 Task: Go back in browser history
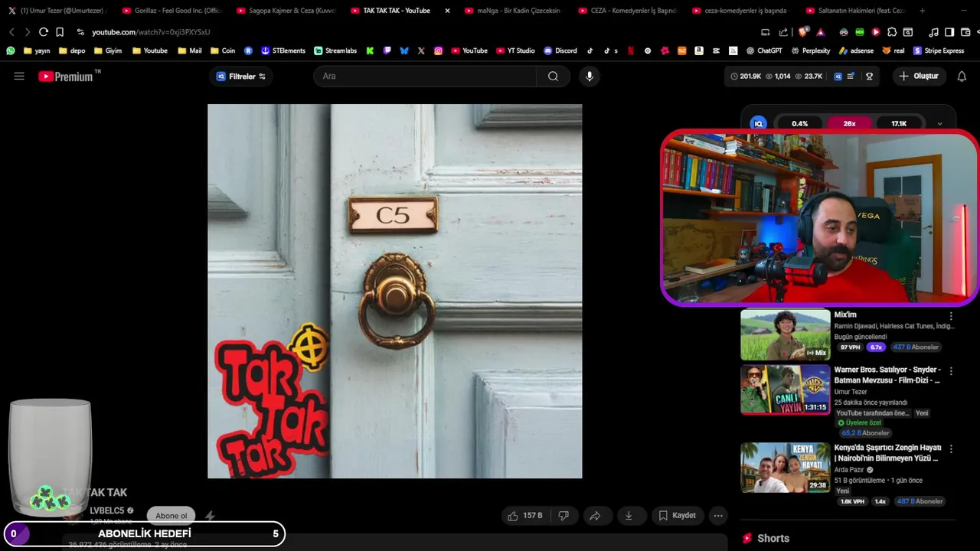(11, 32)
